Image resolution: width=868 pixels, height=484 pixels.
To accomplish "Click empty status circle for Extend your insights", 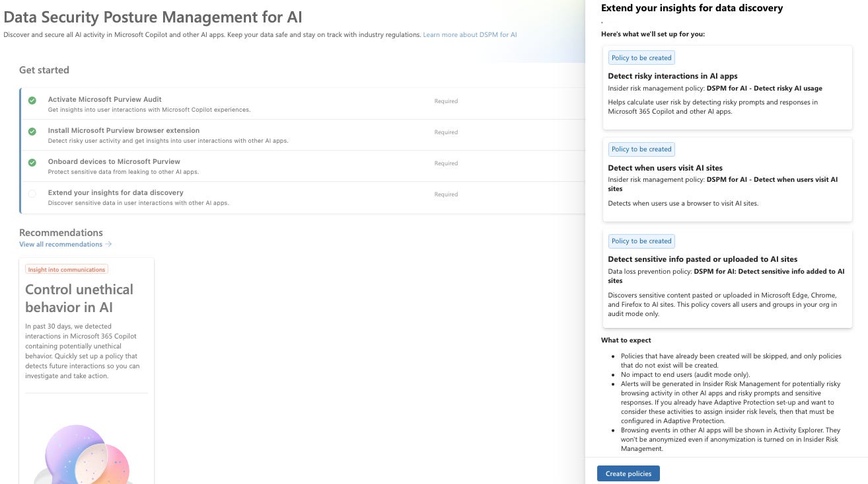I will coord(32,194).
